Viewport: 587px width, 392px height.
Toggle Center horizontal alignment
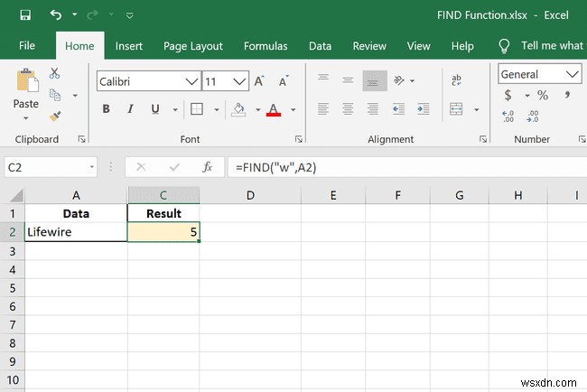click(348, 109)
